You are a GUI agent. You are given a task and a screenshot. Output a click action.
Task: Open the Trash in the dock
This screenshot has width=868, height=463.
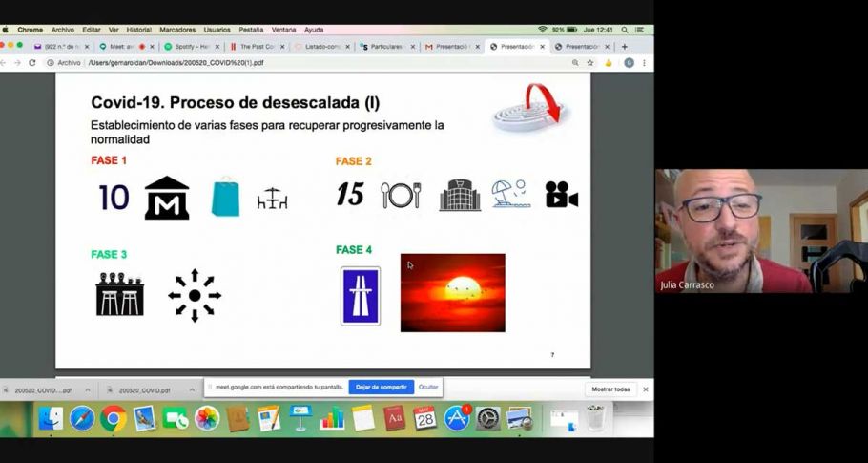(595, 418)
